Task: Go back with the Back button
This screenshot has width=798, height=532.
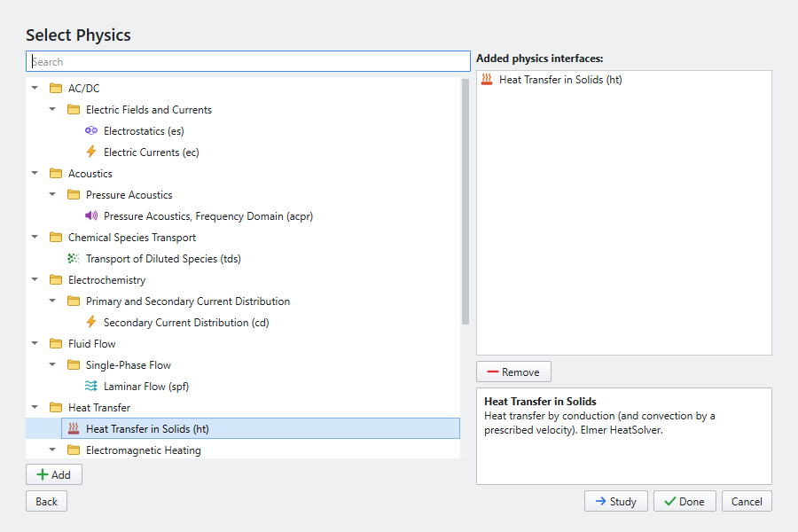Action: tap(46, 502)
